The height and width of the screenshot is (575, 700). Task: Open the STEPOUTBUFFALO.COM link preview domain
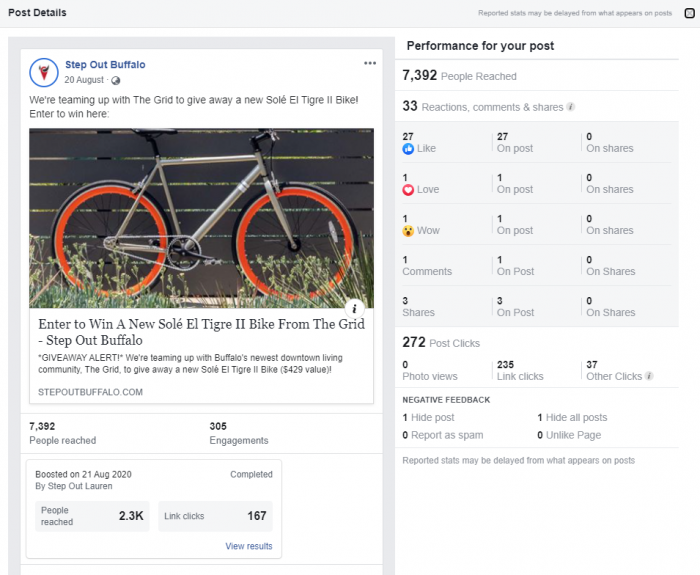click(x=91, y=392)
